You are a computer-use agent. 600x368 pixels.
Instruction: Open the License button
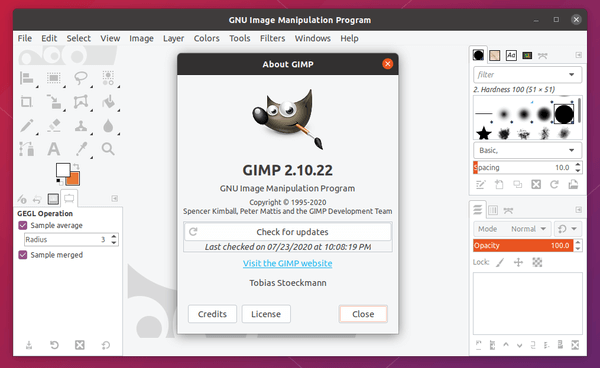pos(266,314)
